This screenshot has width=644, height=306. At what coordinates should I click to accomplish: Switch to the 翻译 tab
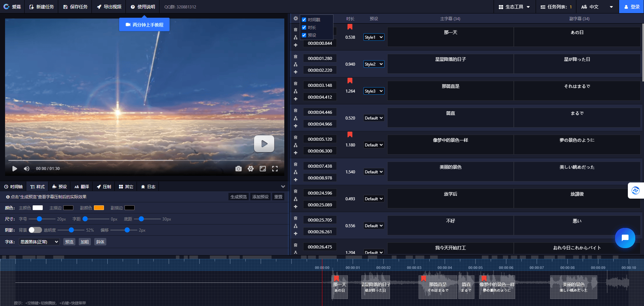(x=82, y=186)
